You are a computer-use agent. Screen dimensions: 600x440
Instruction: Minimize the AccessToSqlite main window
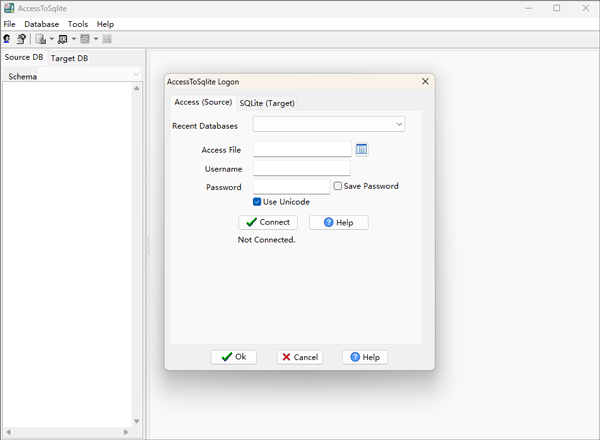tap(528, 8)
